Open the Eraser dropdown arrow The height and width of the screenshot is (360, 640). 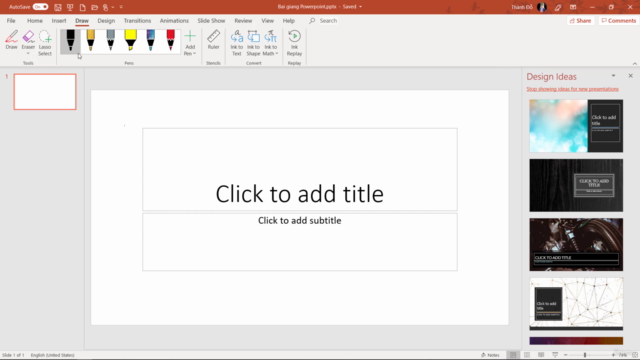coord(28,53)
